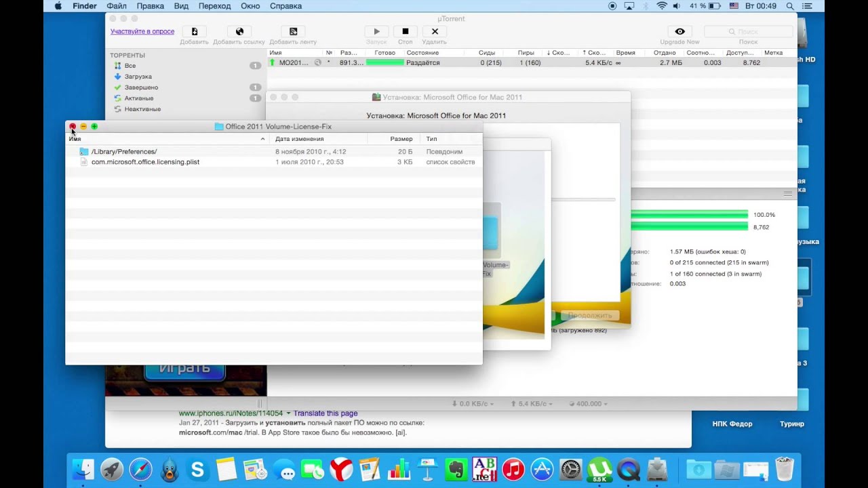Open the 'Справка' menu

click(x=285, y=6)
